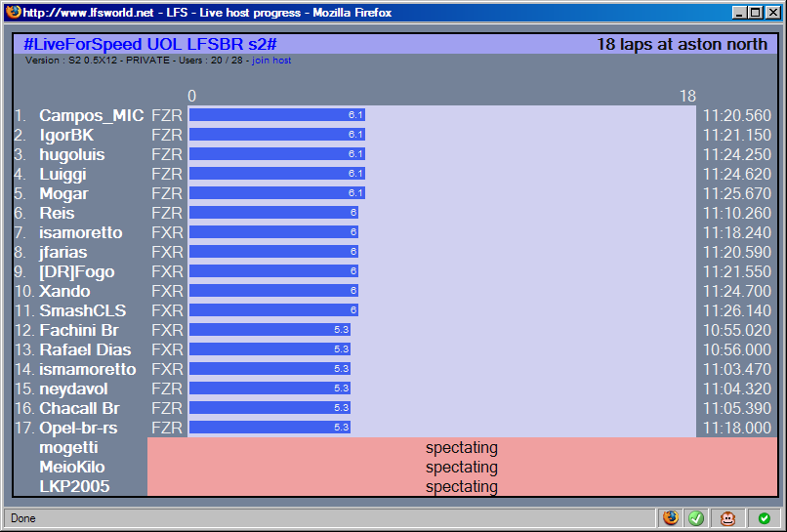Click the time 11:18.000
The width and height of the screenshot is (787, 532).
(736, 429)
